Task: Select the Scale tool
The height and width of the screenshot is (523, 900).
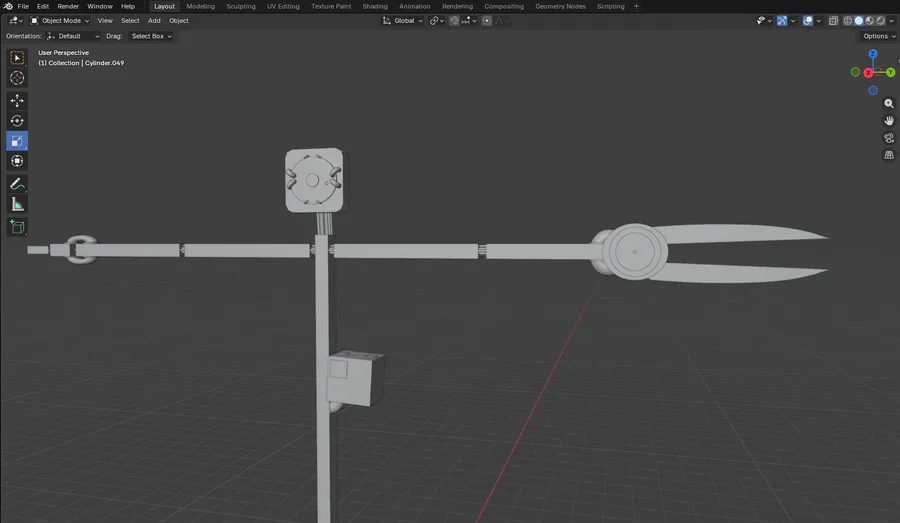Action: [x=17, y=141]
